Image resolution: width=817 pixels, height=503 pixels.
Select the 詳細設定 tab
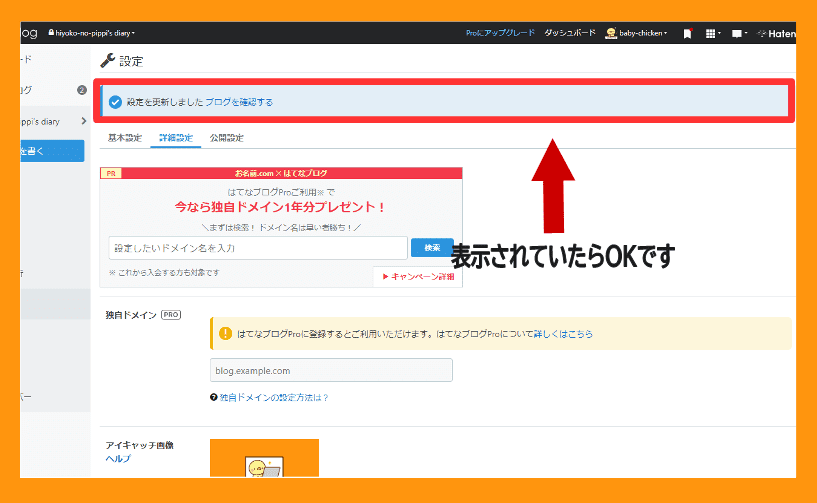coord(176,138)
